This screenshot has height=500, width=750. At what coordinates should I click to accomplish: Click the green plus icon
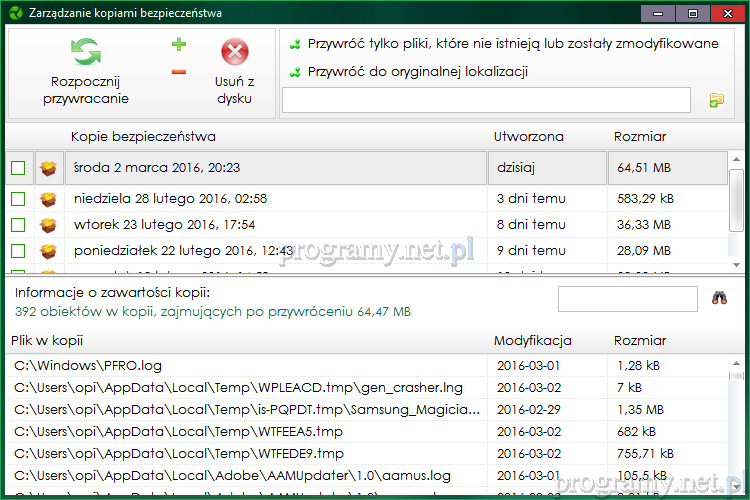[179, 44]
